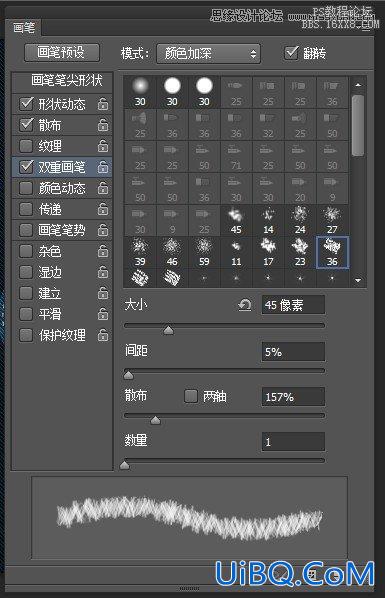385x598 pixels.
Task: Enable the 颜色动态 checkbox
Action: [x=26, y=188]
